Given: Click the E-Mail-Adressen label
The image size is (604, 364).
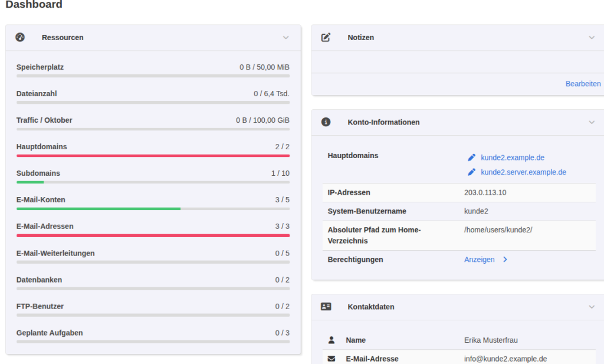Looking at the screenshot, I should [45, 227].
